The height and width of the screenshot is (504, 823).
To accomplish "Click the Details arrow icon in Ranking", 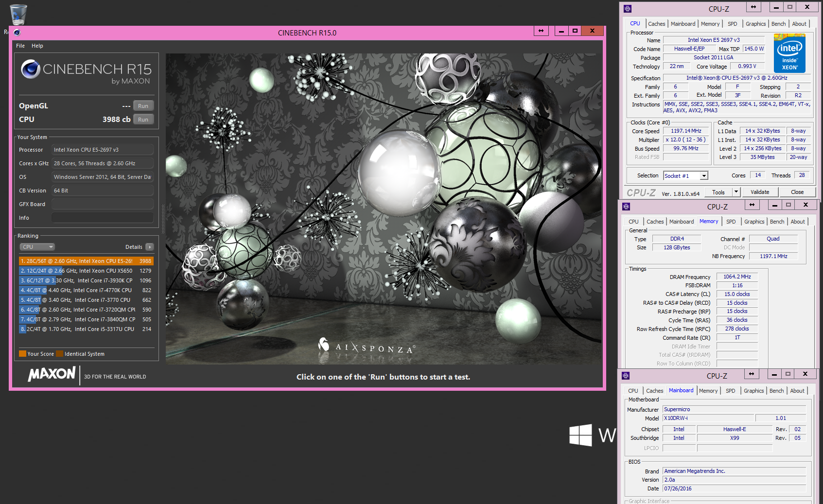I will (150, 247).
